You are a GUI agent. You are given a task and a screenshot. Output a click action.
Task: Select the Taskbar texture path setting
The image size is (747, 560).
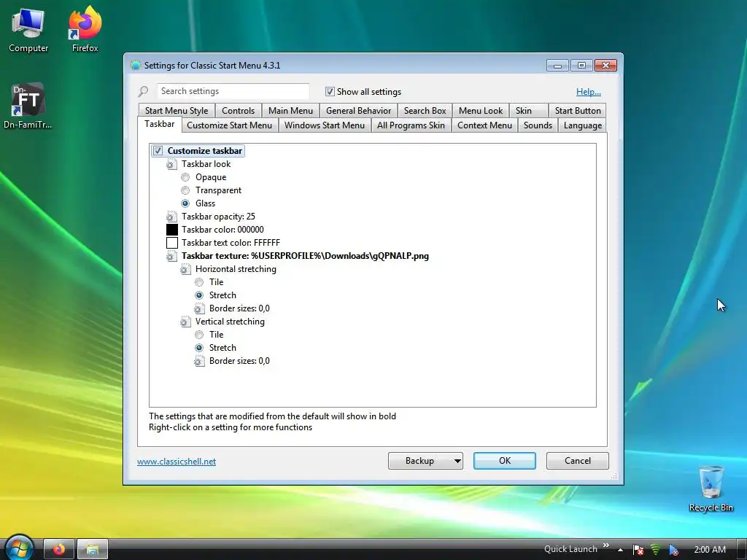click(x=305, y=256)
